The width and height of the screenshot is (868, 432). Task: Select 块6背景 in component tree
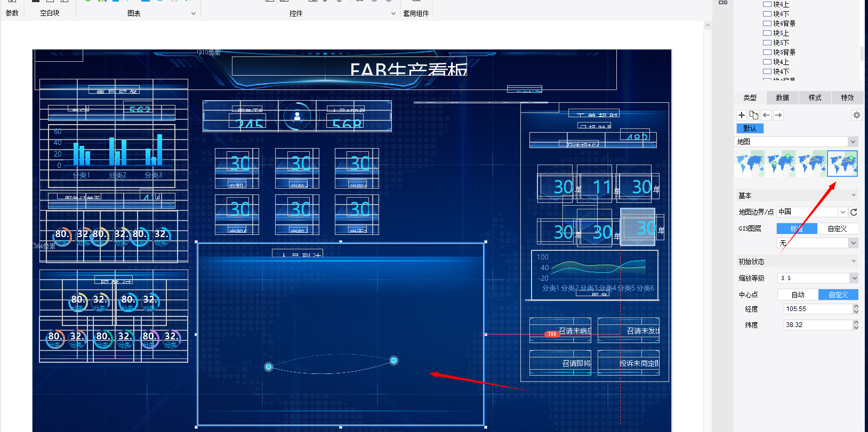coord(784,23)
